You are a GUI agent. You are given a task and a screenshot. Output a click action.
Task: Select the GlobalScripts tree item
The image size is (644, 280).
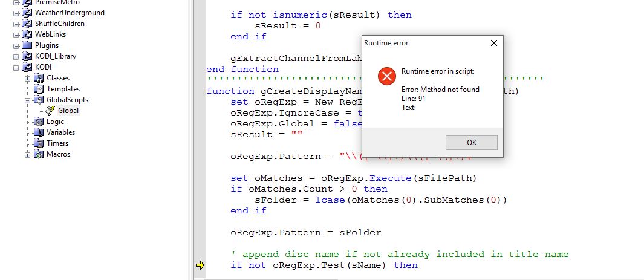67,100
